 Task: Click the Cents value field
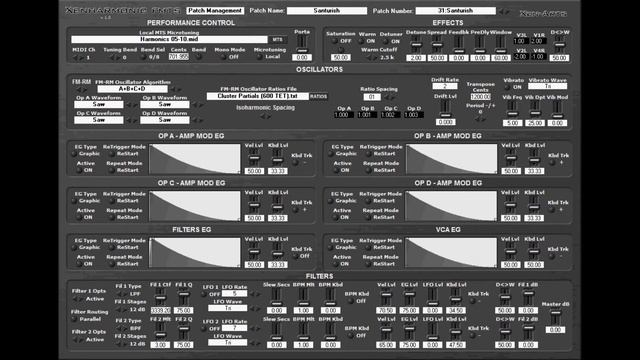click(x=179, y=57)
